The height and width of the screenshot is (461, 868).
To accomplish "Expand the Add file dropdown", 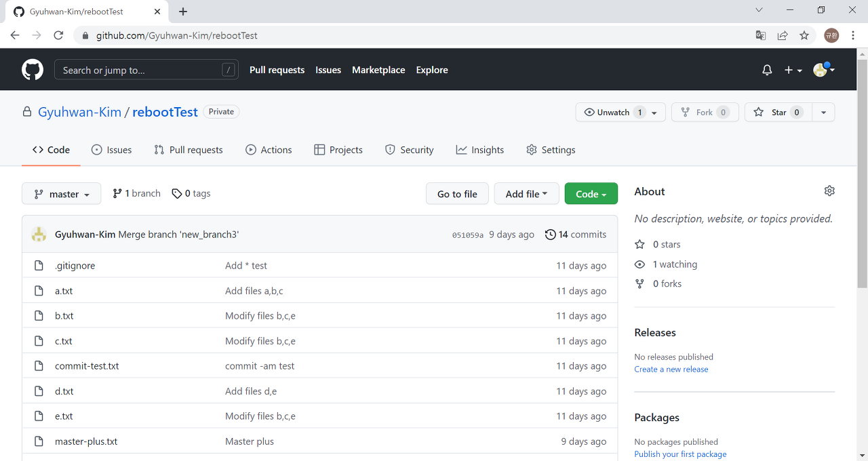I will pos(526,194).
